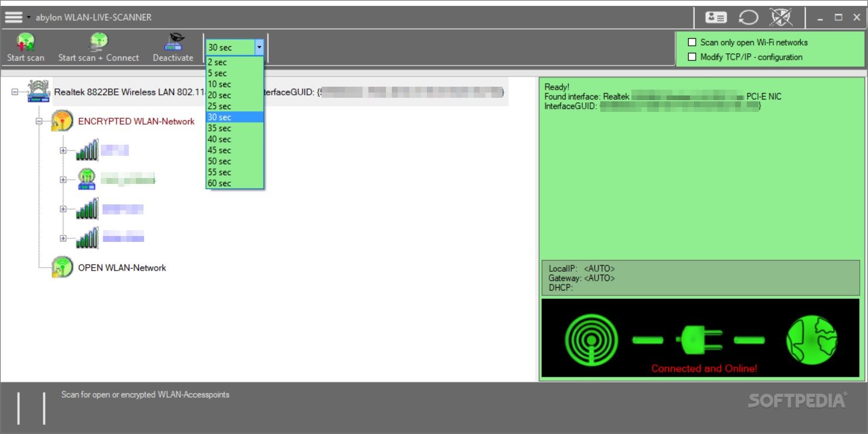Select first network signal bars icon
Viewport: 868px width, 434px height.
pyautogui.click(x=87, y=150)
